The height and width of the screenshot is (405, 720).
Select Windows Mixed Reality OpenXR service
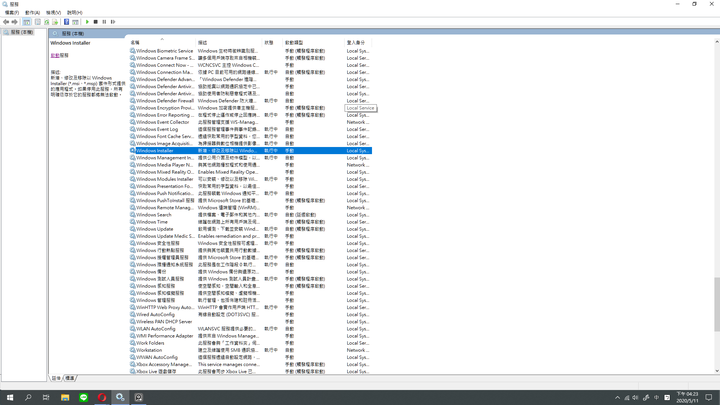[x=250, y=172]
